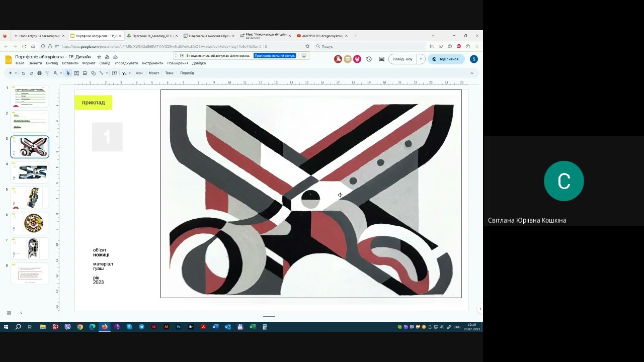Click the Фон background button
This screenshot has width=644, height=362.
pos(139,73)
